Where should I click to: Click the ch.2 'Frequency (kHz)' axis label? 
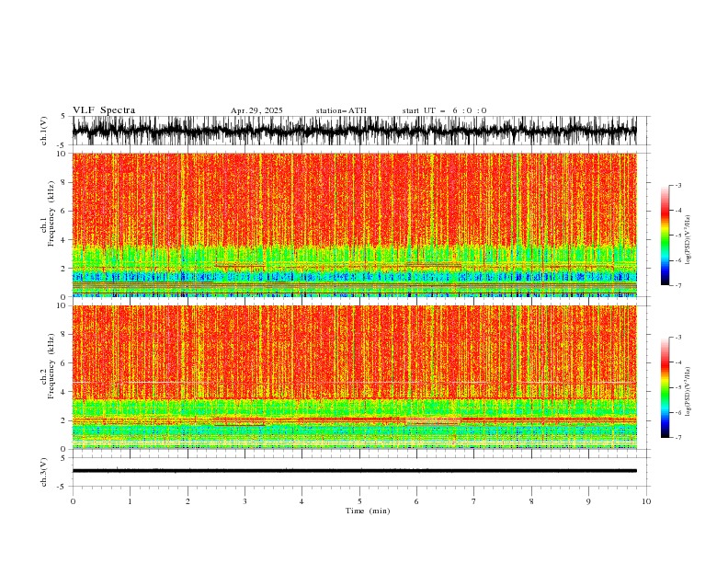tap(51, 366)
